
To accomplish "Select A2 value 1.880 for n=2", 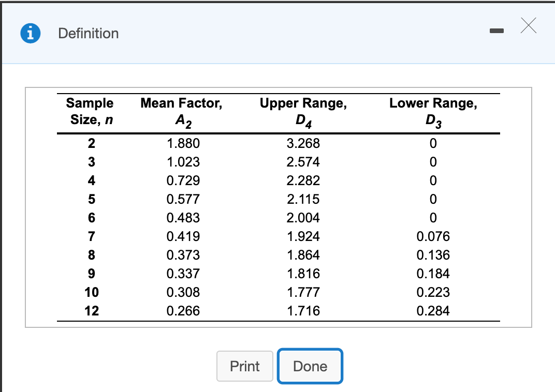I will coord(183,144).
